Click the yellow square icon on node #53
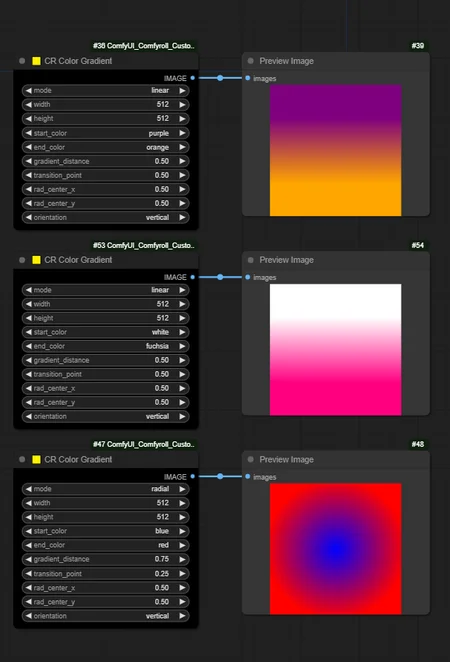The height and width of the screenshot is (662, 450). coord(36,260)
